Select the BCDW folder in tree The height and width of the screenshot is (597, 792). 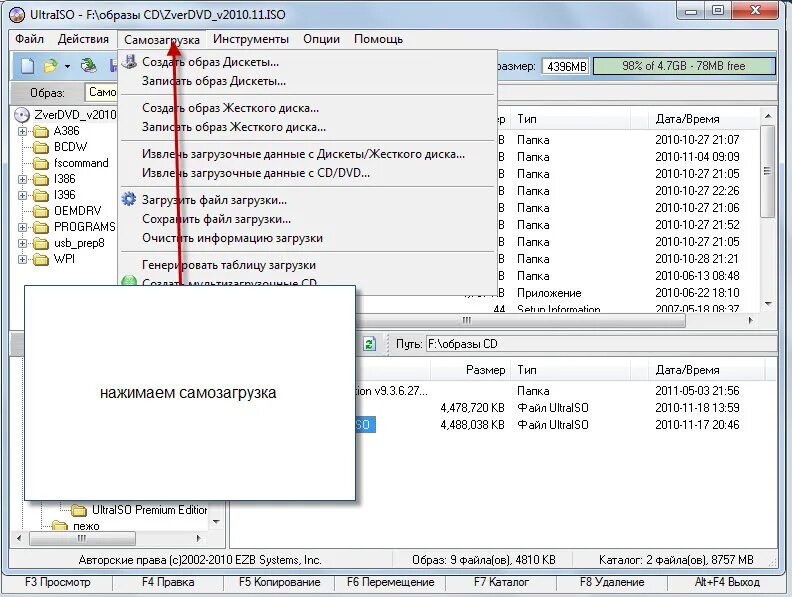click(70, 147)
